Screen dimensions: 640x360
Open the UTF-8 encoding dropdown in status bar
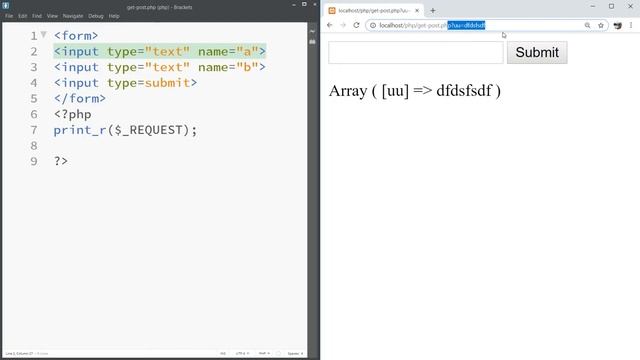[x=242, y=353]
